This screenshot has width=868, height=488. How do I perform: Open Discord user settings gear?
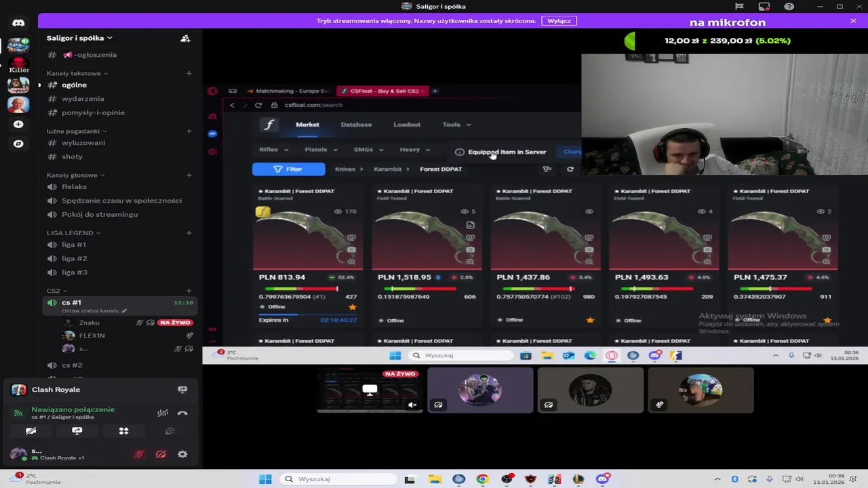(x=182, y=455)
